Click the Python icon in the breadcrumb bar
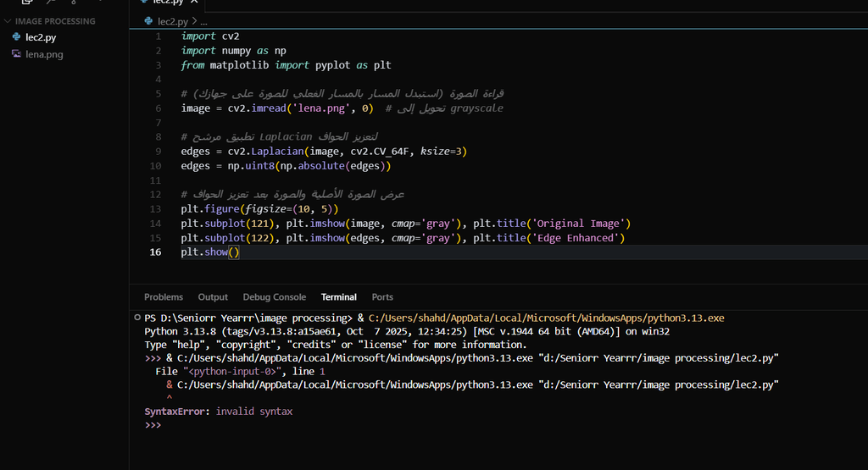This screenshot has height=470, width=868. click(x=149, y=21)
